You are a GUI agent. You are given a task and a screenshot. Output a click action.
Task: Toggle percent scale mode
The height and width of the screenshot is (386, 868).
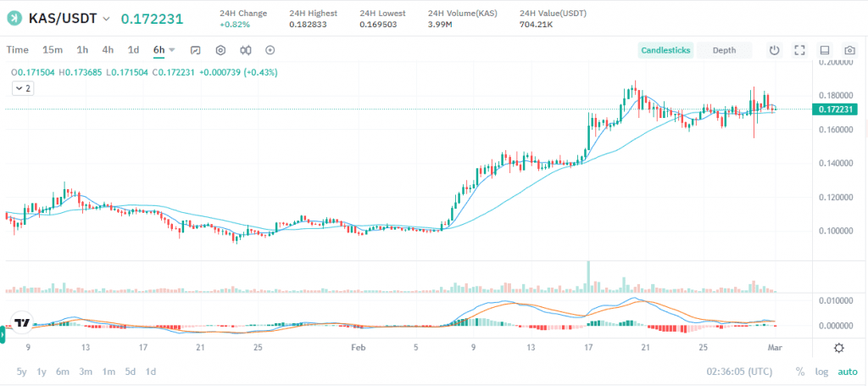pyautogui.click(x=799, y=372)
